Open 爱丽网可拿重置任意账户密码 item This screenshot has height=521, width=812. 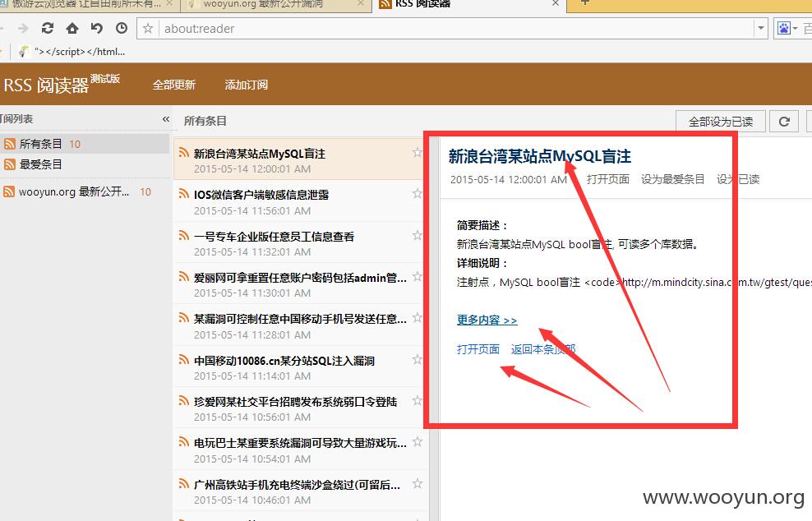300,284
